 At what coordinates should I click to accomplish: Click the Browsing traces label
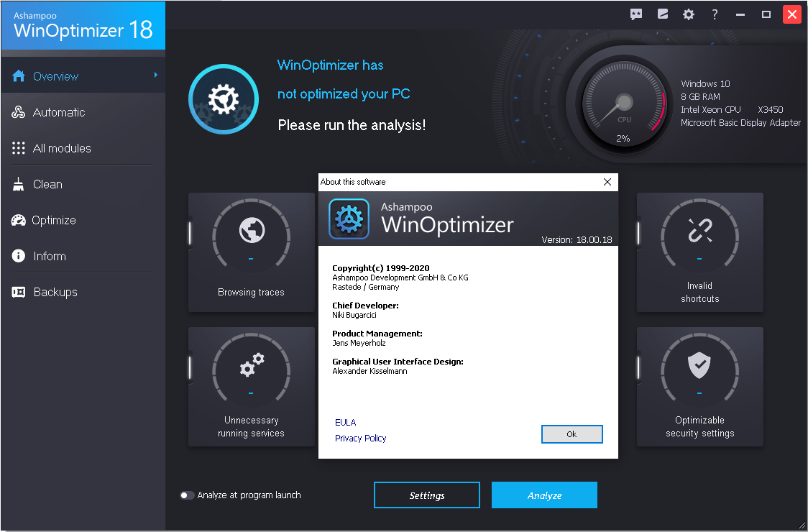(251, 293)
